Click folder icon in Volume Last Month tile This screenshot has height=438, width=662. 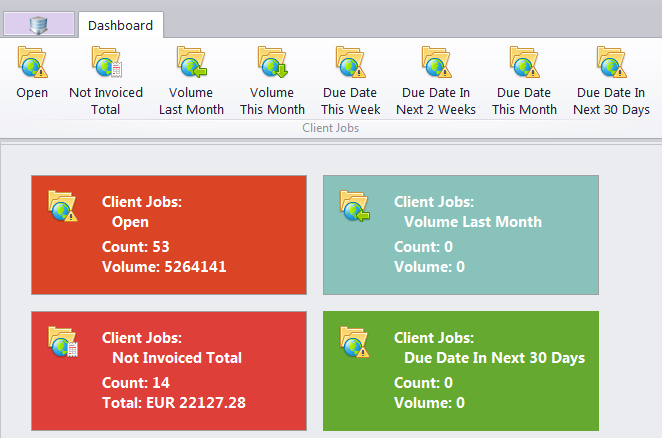tap(355, 206)
